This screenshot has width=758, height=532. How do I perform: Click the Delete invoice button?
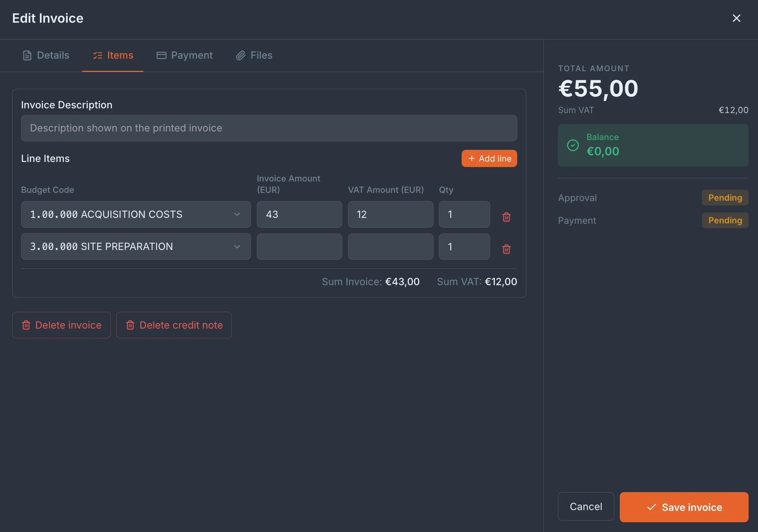point(61,325)
